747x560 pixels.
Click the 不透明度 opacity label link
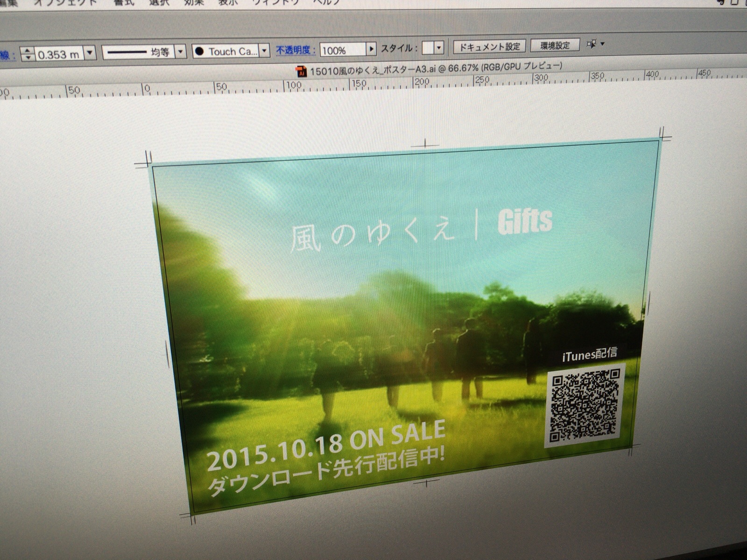(x=296, y=50)
